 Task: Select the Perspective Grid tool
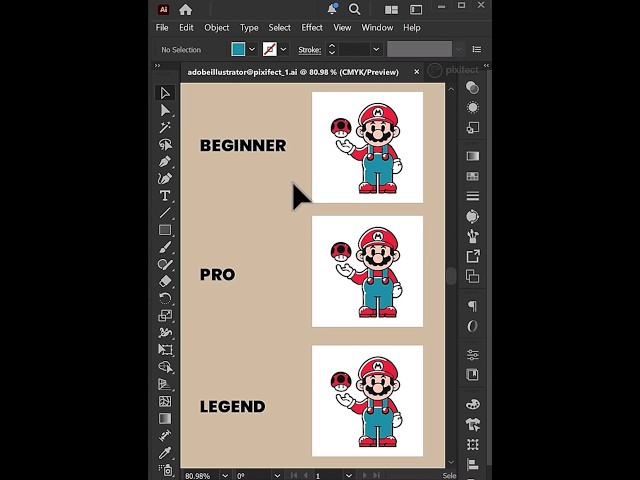pyautogui.click(x=165, y=384)
